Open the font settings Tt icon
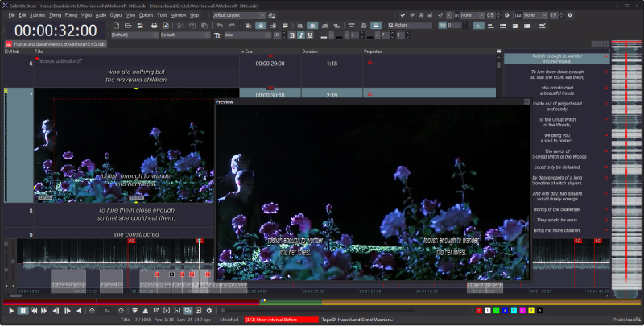644x326 pixels. (217, 35)
